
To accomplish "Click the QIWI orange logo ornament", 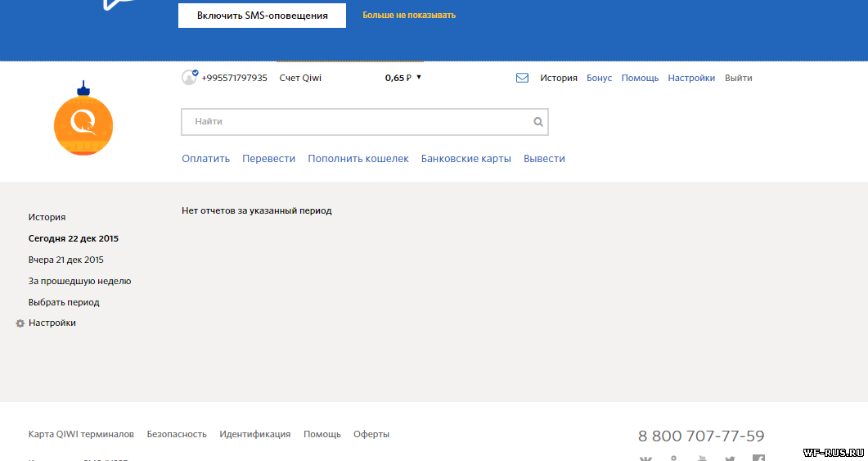I will (83, 123).
